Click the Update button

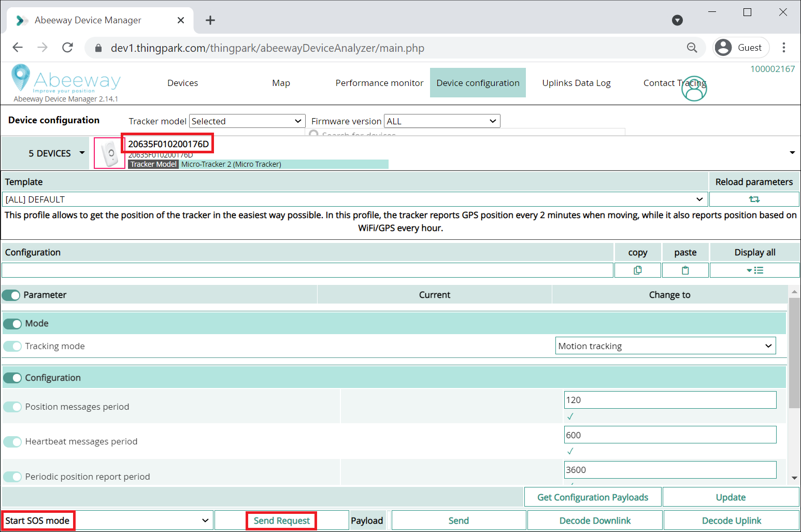(731, 497)
